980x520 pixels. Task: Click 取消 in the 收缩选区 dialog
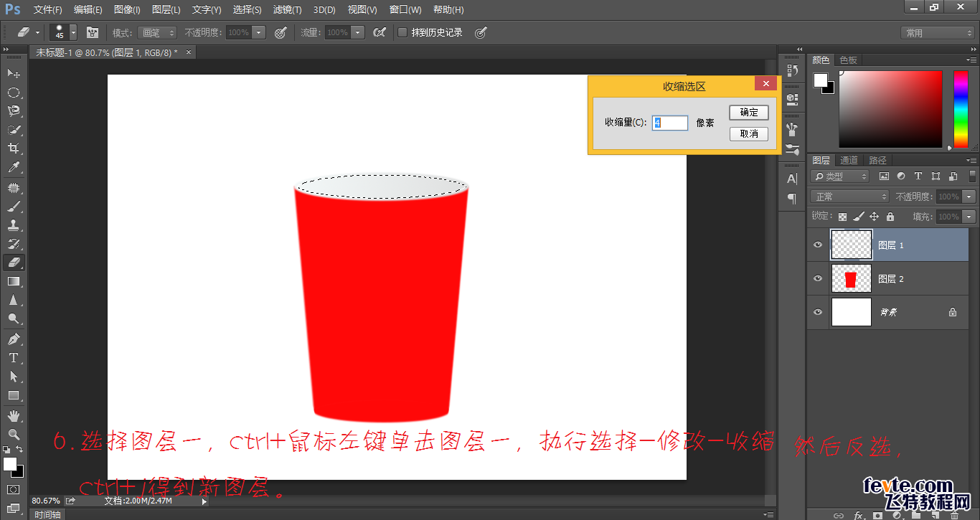[749, 134]
